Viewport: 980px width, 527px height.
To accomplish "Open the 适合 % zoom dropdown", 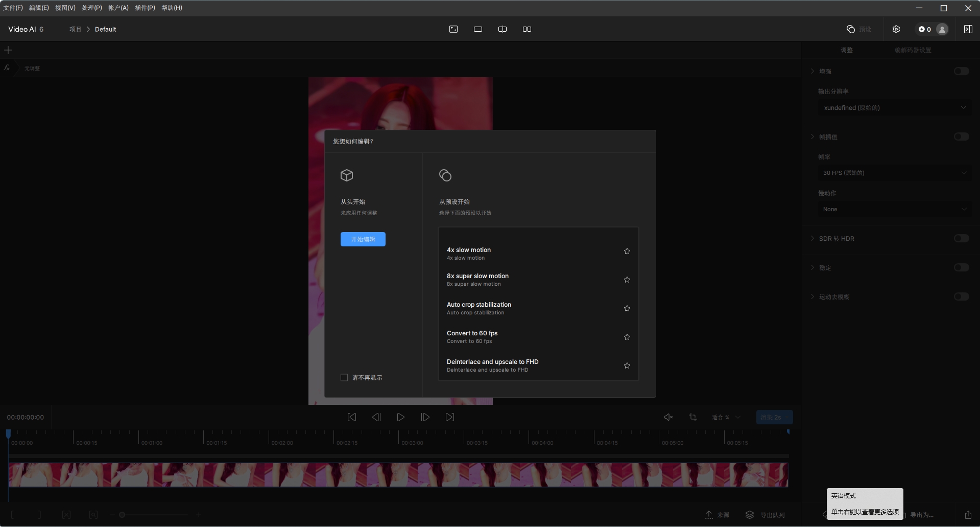I will (726, 417).
